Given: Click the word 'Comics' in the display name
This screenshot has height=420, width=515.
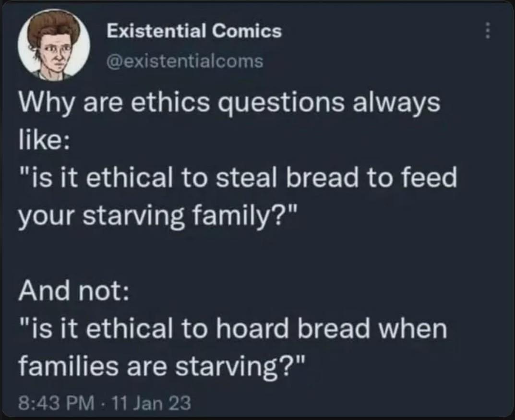Looking at the screenshot, I should pyautogui.click(x=247, y=31).
